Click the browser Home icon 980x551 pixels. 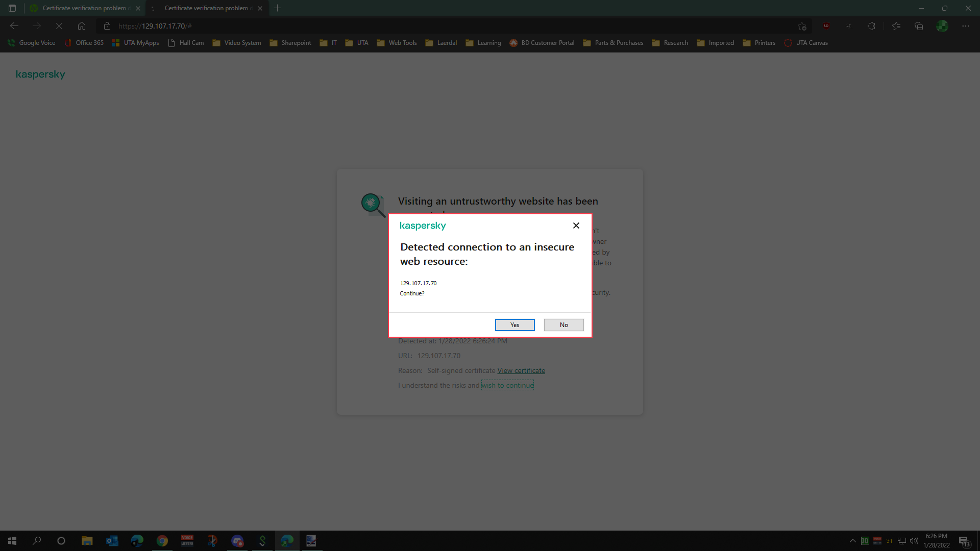pyautogui.click(x=82, y=26)
